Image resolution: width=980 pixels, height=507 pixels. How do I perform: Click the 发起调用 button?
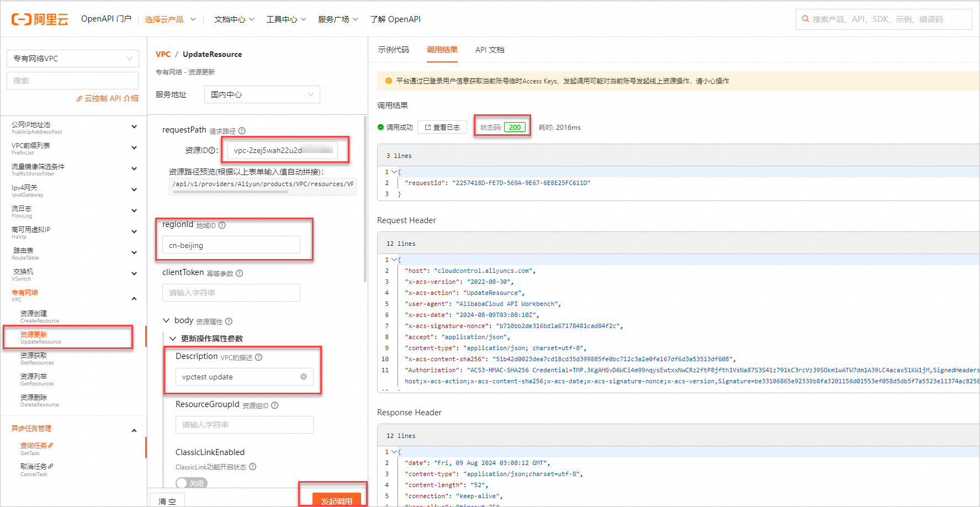coord(336,500)
